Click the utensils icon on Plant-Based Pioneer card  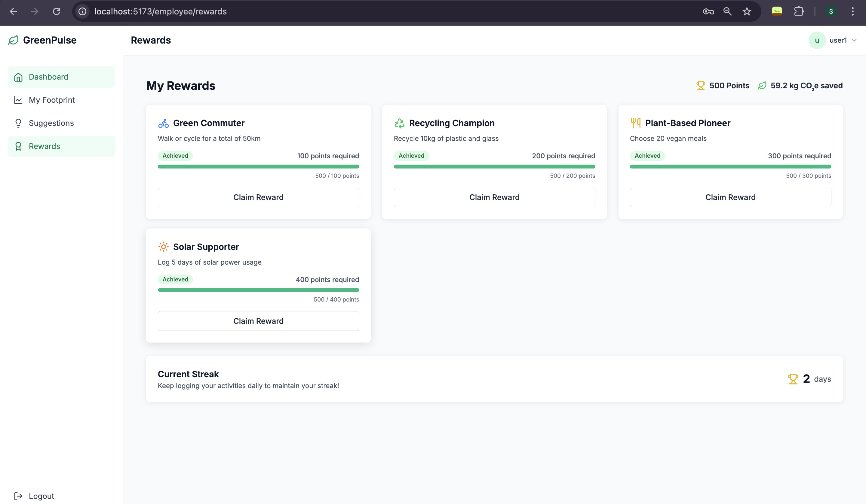coord(635,123)
